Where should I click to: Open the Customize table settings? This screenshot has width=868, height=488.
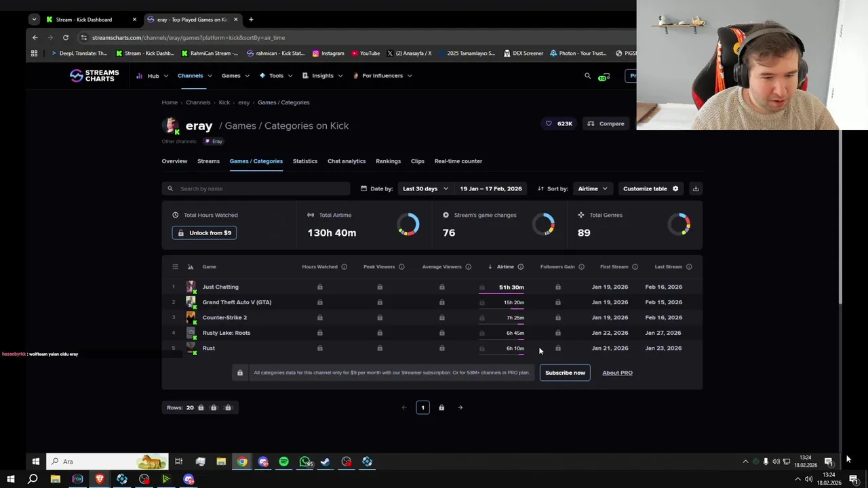point(650,188)
